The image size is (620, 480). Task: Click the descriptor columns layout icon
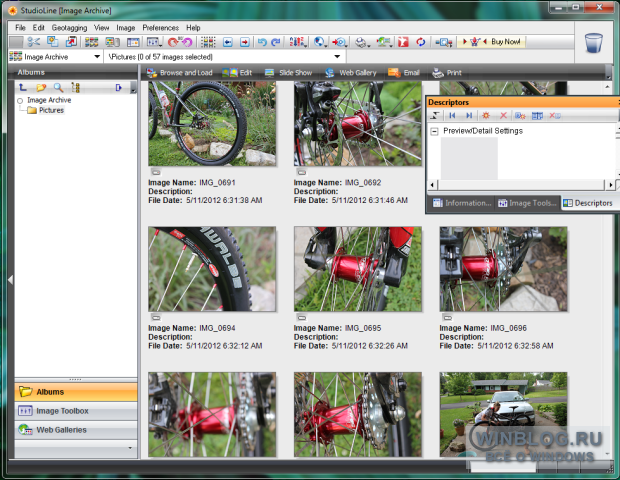click(x=537, y=115)
